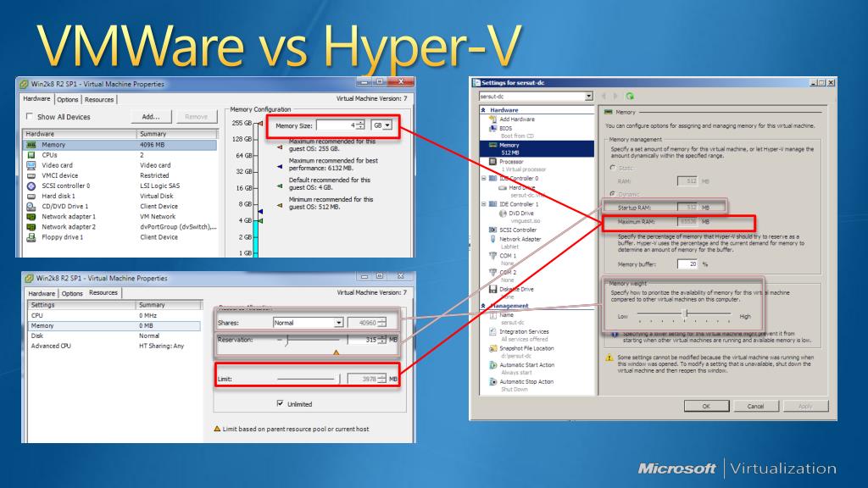
Task: Switch to Hardware tab in bottom VMware window
Action: (x=42, y=293)
